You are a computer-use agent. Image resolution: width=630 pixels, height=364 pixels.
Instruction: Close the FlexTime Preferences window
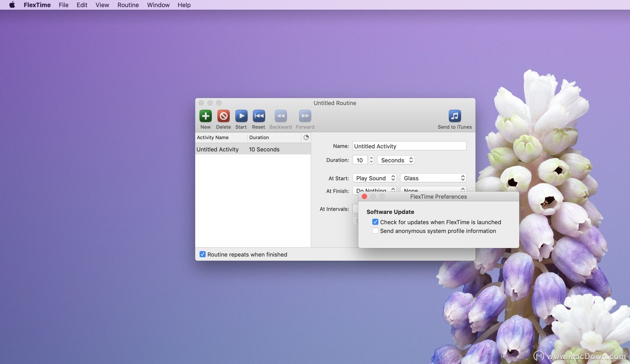click(x=364, y=196)
